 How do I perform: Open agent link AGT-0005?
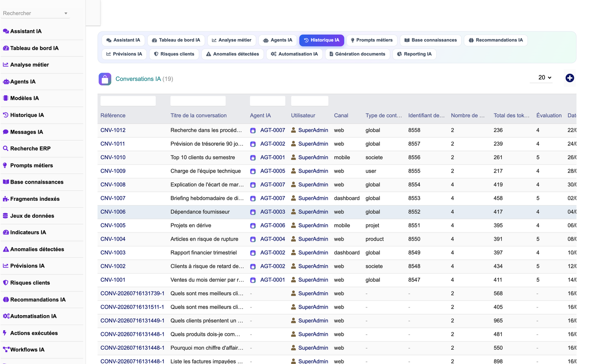(x=273, y=171)
